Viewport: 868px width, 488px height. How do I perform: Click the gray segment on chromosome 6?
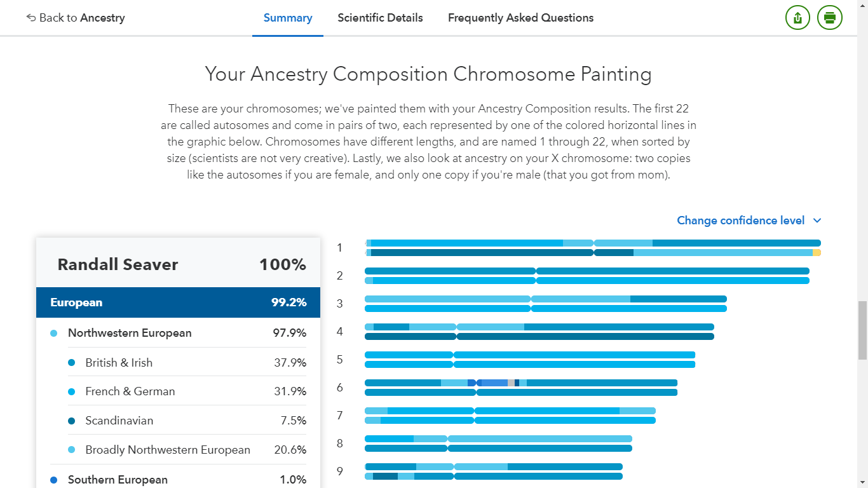(x=511, y=383)
